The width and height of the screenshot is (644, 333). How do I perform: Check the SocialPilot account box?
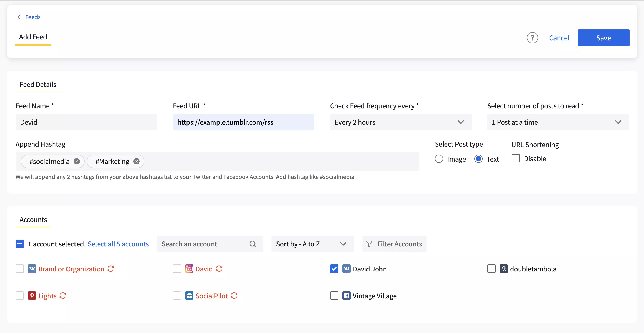pyautogui.click(x=177, y=296)
